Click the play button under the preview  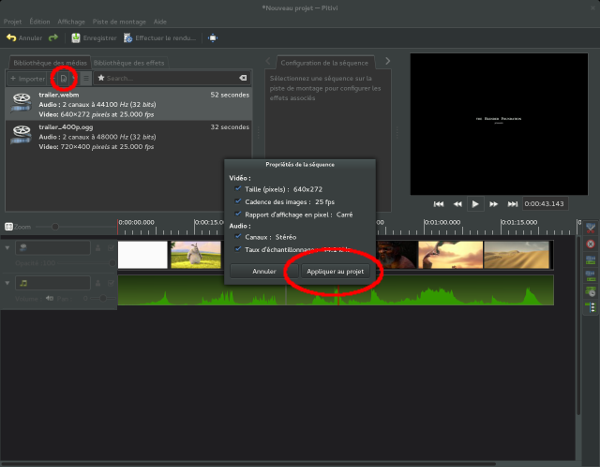coord(476,203)
